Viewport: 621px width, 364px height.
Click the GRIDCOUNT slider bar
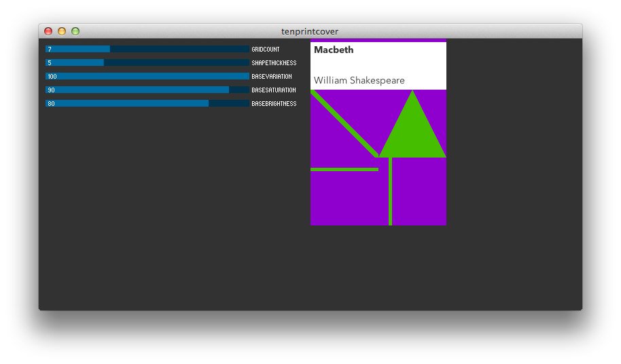coord(147,49)
